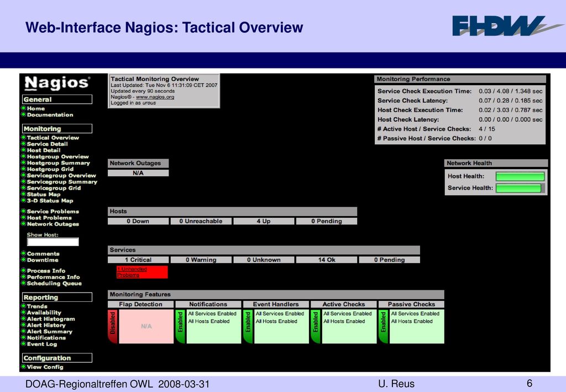Screen dimensions: 566x392
Task: Click the 14 Ok services cell
Action: tap(327, 260)
